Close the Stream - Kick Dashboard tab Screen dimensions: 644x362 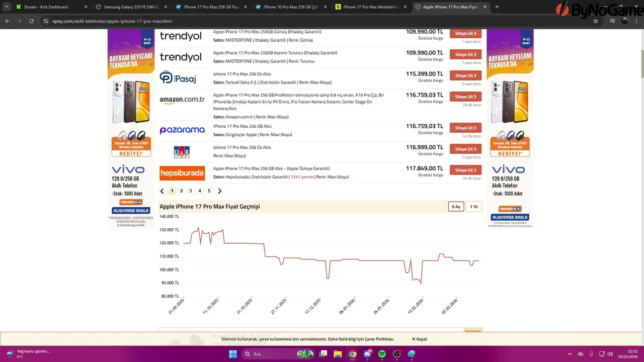[86, 7]
